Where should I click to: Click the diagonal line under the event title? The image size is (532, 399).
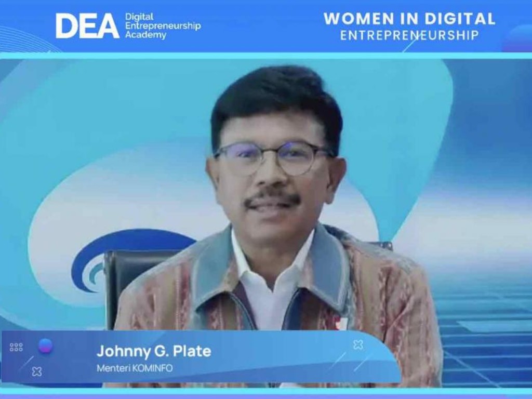click(410, 45)
